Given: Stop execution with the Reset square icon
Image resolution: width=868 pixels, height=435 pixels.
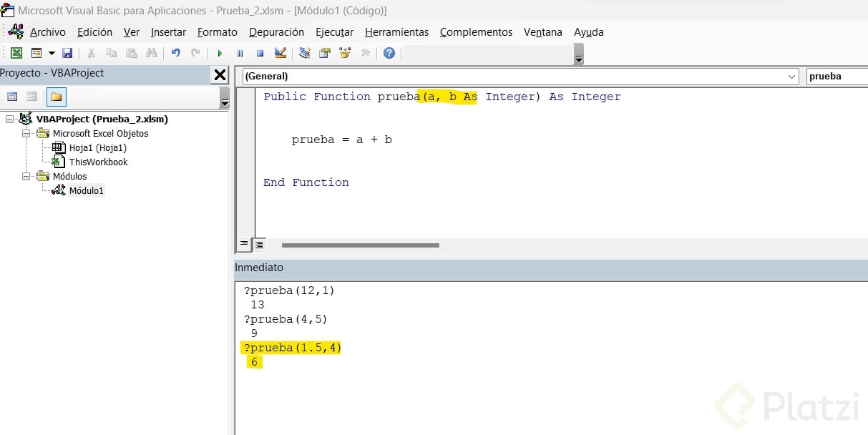Looking at the screenshot, I should pos(260,53).
